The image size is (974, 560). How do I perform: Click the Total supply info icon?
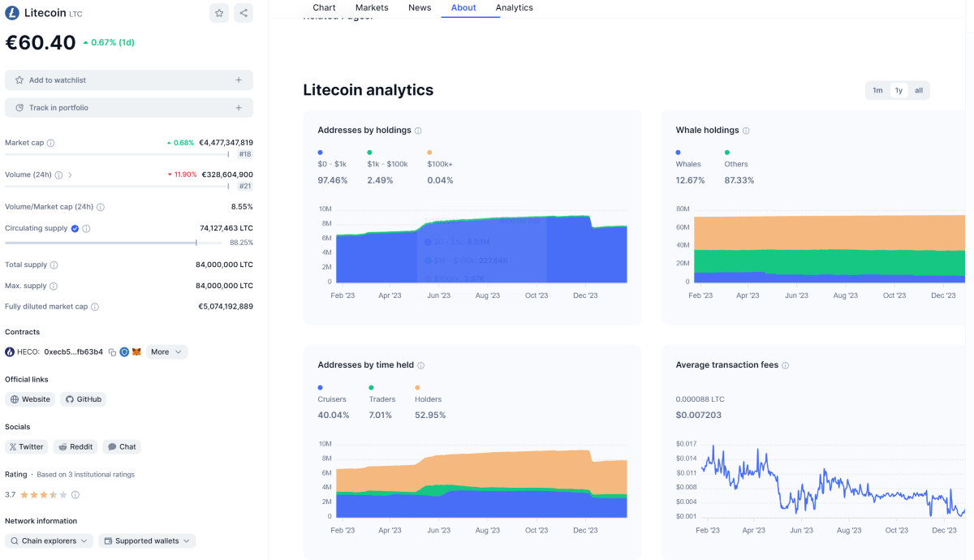point(54,265)
